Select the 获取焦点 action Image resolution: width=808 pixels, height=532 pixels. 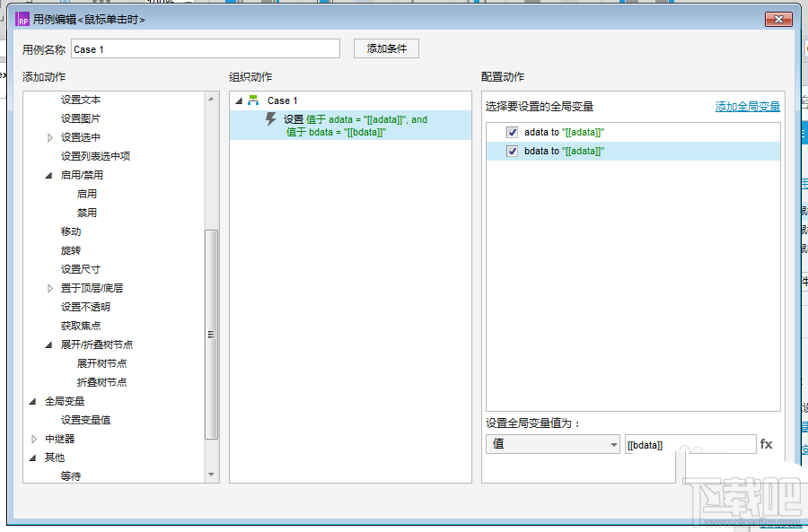pyautogui.click(x=81, y=326)
